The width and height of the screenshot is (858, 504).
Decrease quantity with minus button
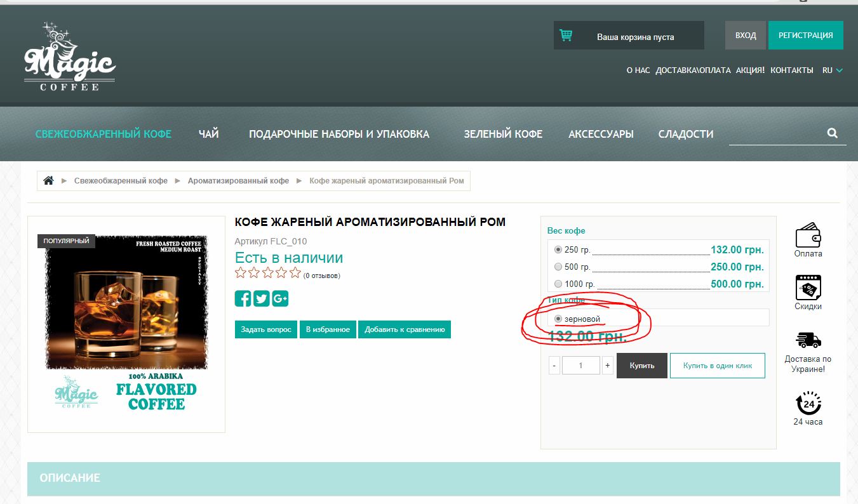click(554, 366)
